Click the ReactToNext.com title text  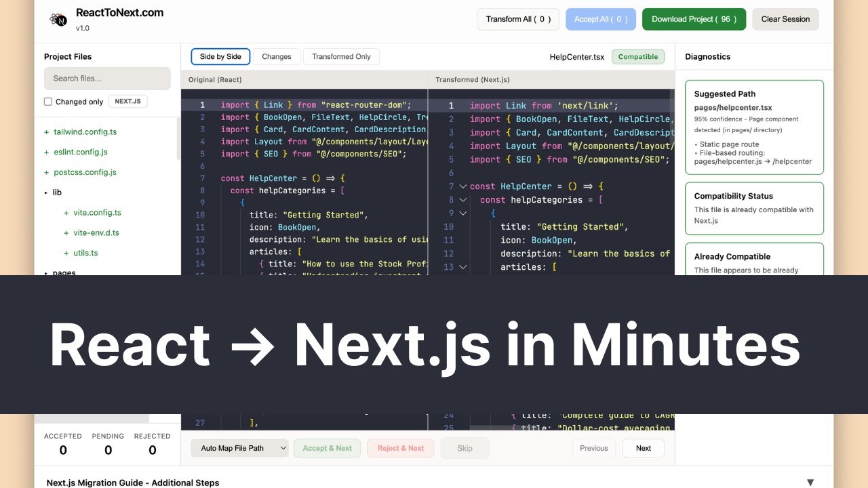click(119, 12)
